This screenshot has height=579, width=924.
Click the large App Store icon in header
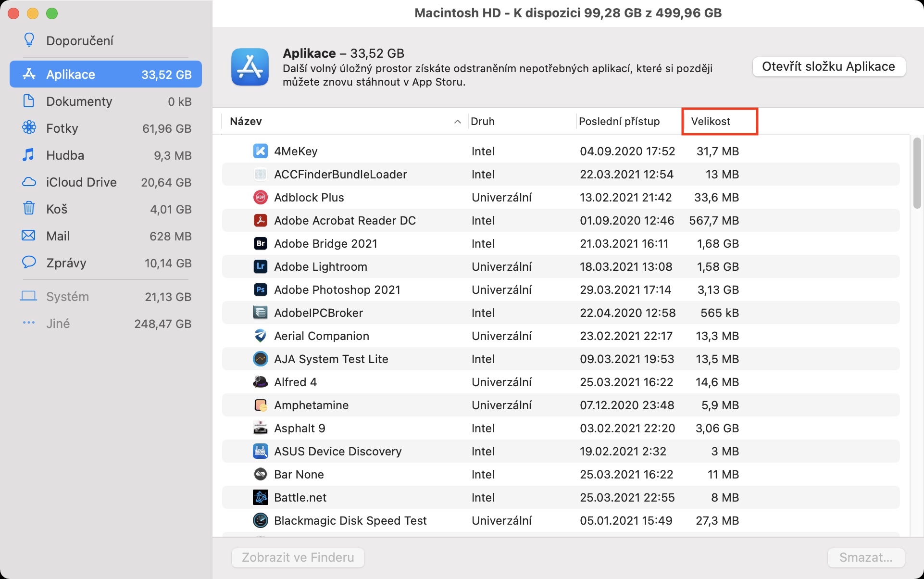click(250, 67)
